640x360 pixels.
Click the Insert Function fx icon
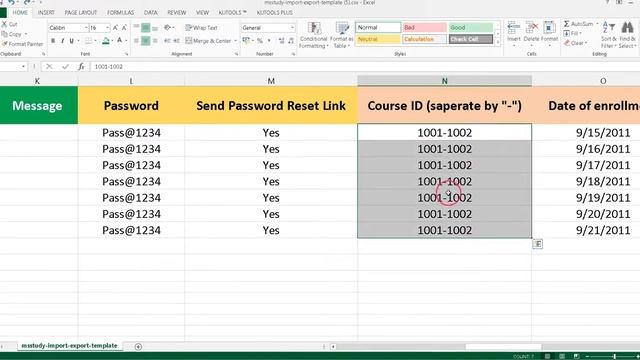pyautogui.click(x=81, y=67)
